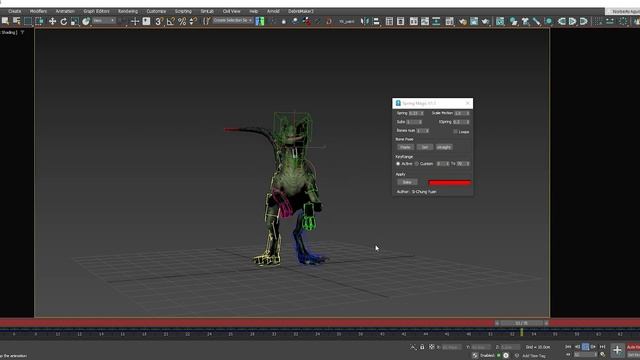This screenshot has height=360, width=640.
Task: Close the Spring Magic dialog
Action: tap(468, 103)
